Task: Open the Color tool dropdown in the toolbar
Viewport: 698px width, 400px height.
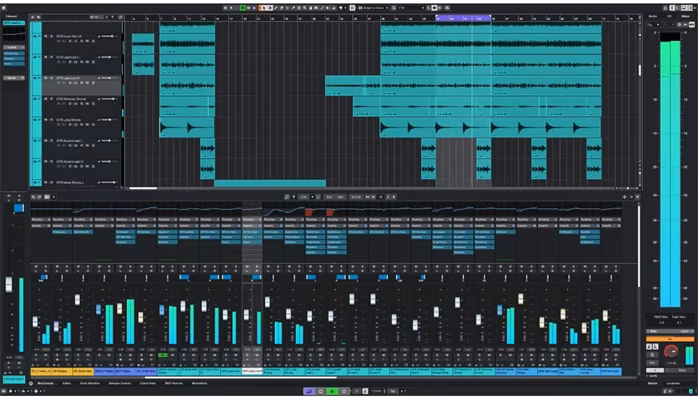Action: click(345, 8)
